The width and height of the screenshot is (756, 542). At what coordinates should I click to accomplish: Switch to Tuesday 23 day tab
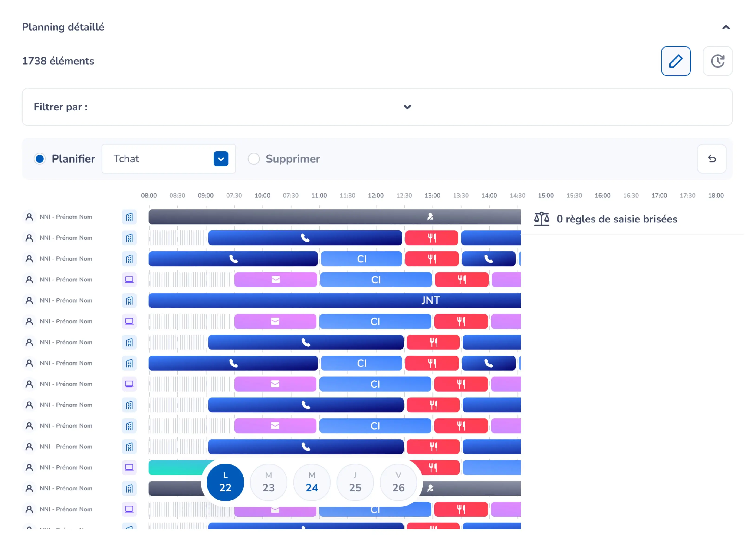(268, 482)
